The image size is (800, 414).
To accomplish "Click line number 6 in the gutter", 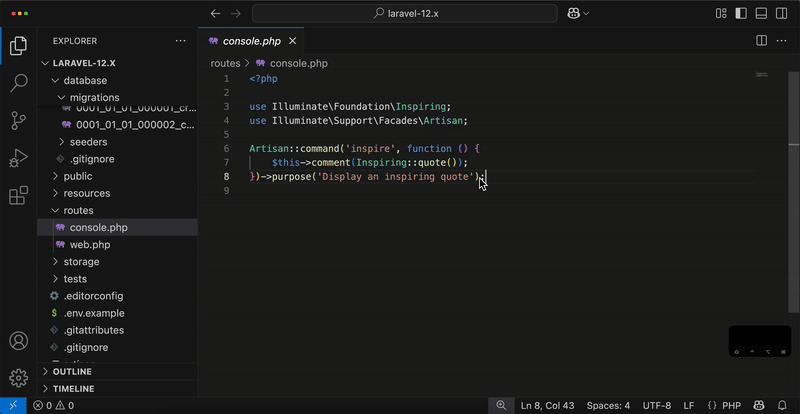I will [227, 149].
